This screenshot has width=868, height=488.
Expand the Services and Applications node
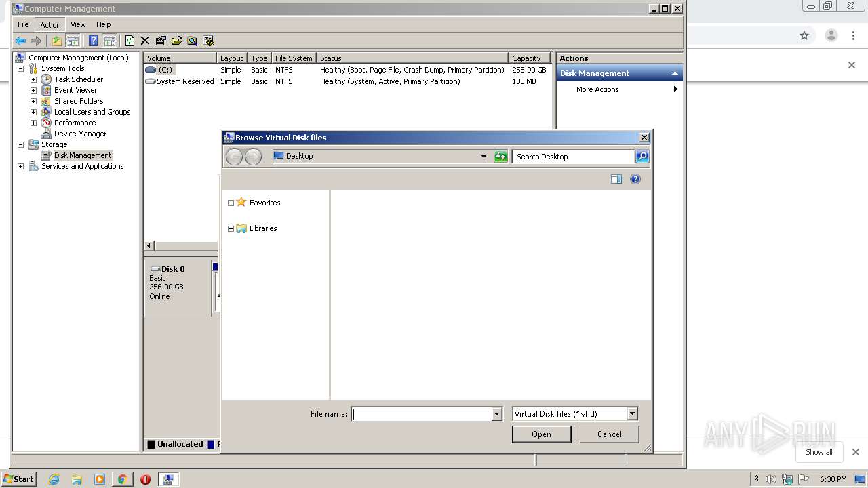pos(20,166)
